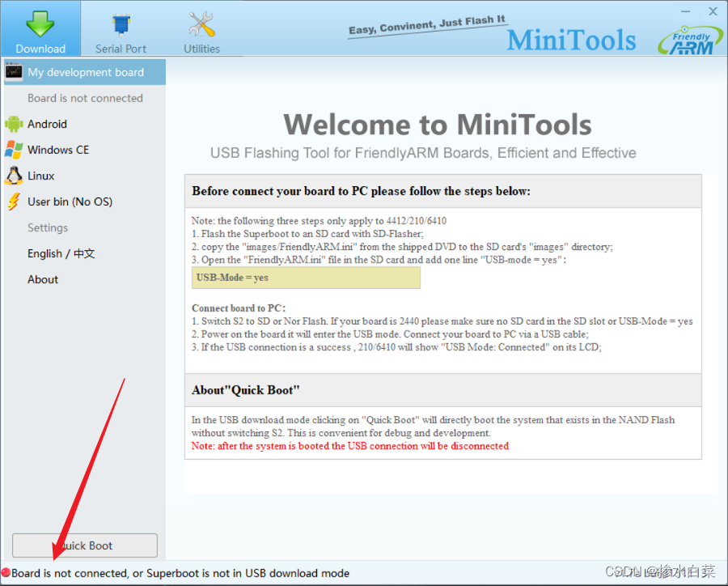Click the USB-Mode = yes highlighted field
Image resolution: width=728 pixels, height=586 pixels.
click(306, 278)
